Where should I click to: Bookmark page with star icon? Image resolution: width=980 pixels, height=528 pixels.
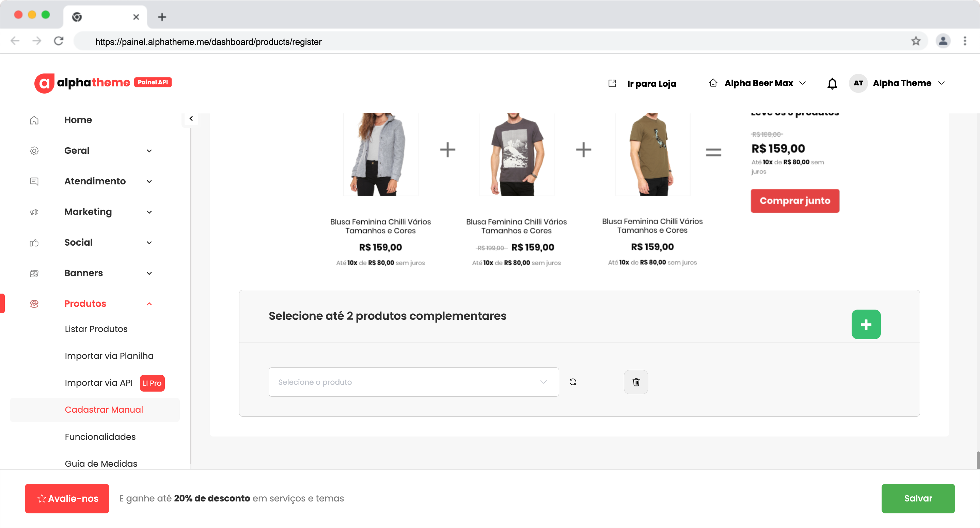915,41
